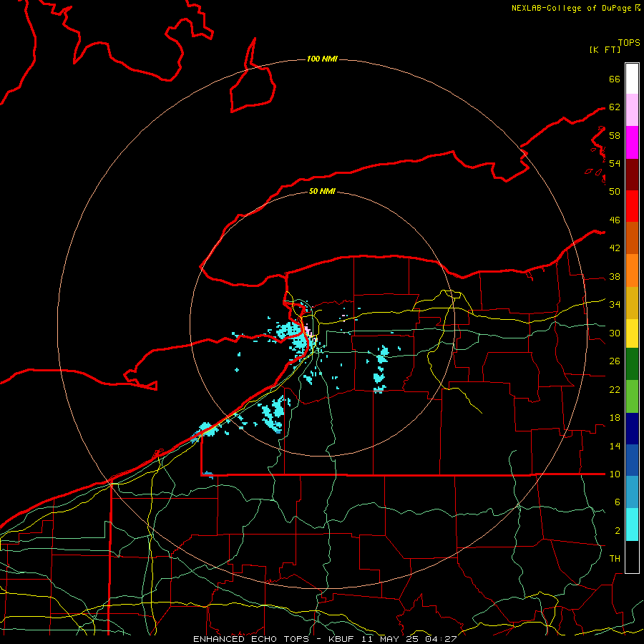644x644 pixels.
Task: Click the TOPS legend title
Action: [x=629, y=42]
